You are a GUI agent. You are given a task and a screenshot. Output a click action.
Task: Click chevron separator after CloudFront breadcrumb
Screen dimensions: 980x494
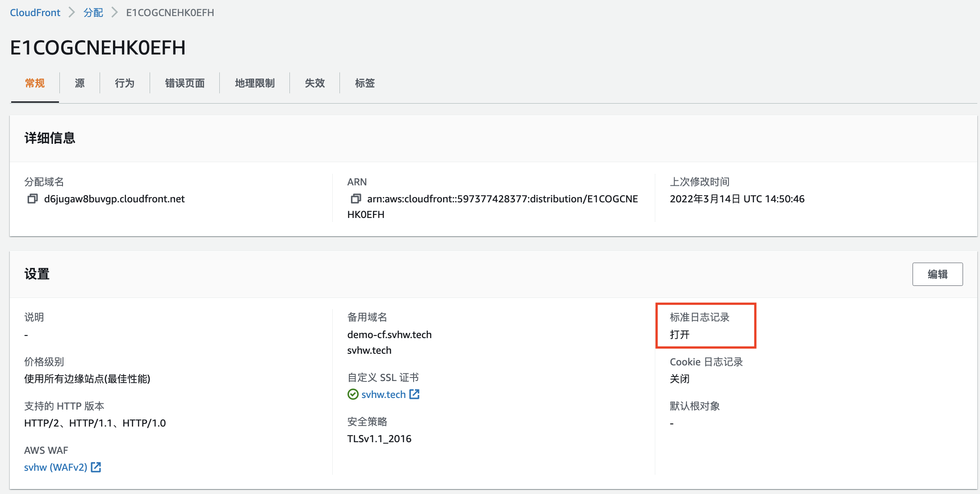click(72, 13)
